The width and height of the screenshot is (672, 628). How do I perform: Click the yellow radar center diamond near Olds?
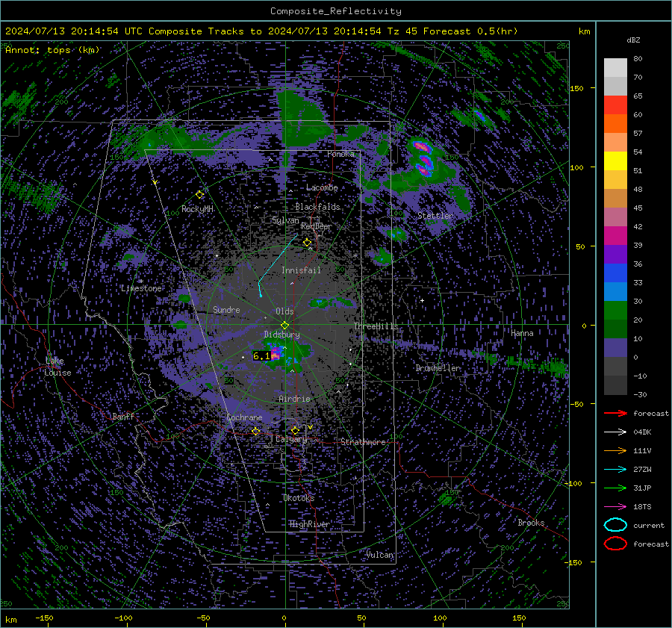(x=284, y=326)
